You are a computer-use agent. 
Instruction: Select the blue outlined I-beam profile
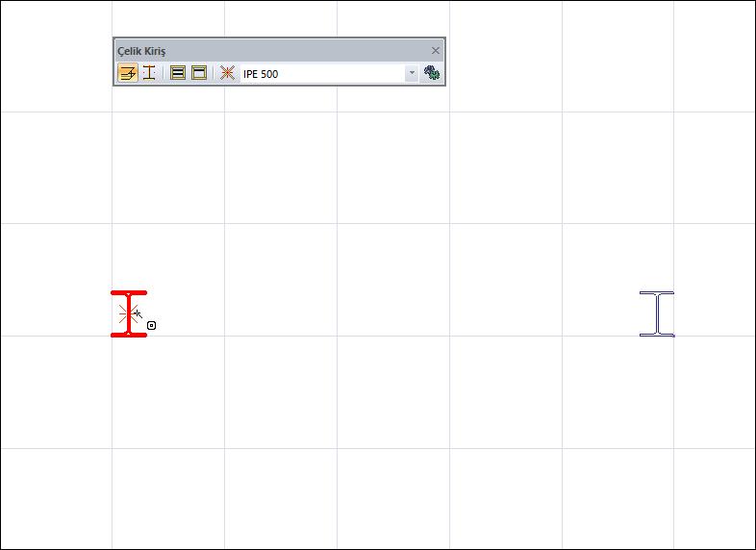[x=657, y=313]
